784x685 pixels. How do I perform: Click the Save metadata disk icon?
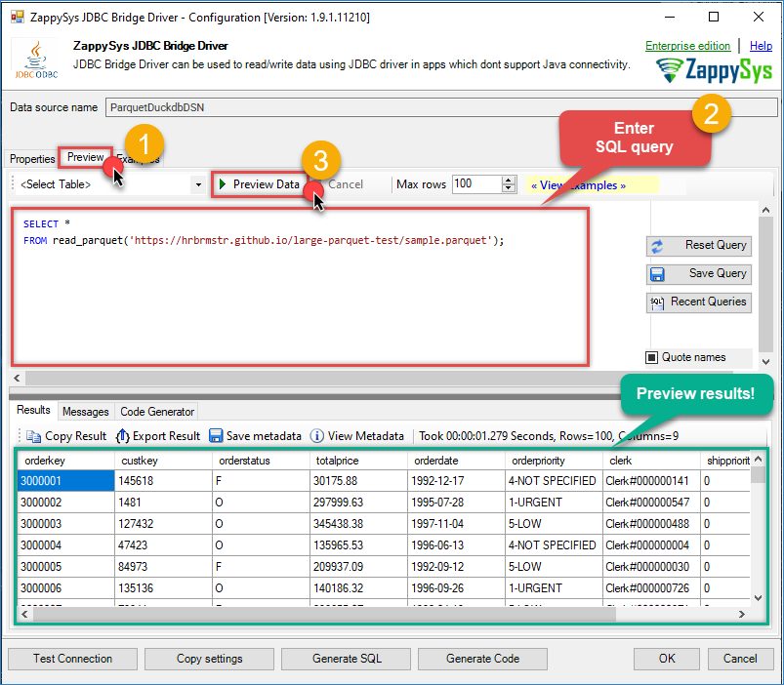216,436
